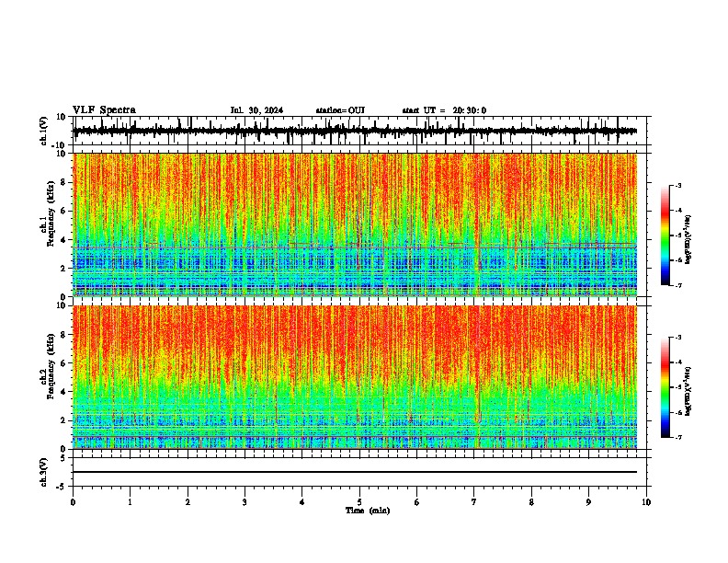Click the "station=OUJ" header label
The height and width of the screenshot is (563, 728).
(340, 110)
